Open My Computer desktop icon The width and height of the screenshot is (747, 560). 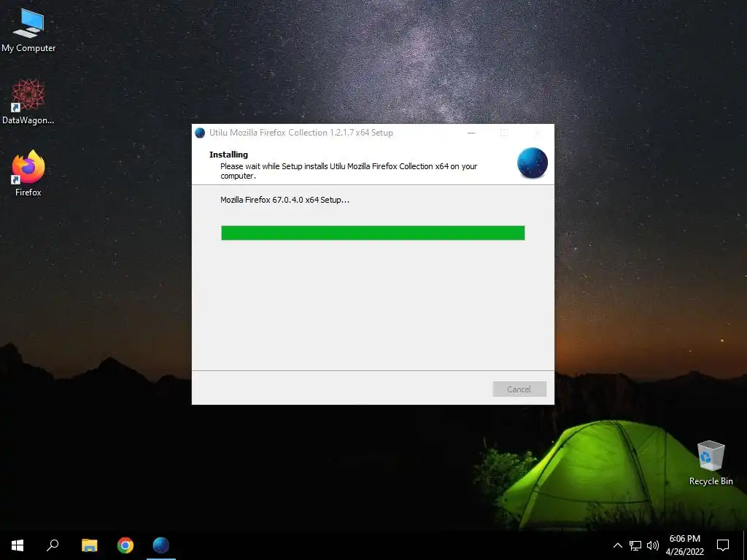[x=28, y=31]
